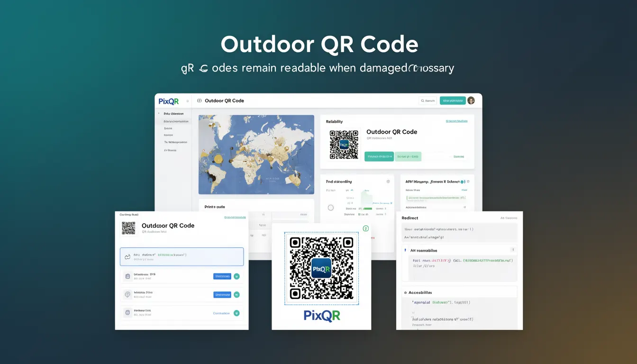Click the swirl icon in the highlighted row
The width and height of the screenshot is (637, 364).
coord(127,256)
